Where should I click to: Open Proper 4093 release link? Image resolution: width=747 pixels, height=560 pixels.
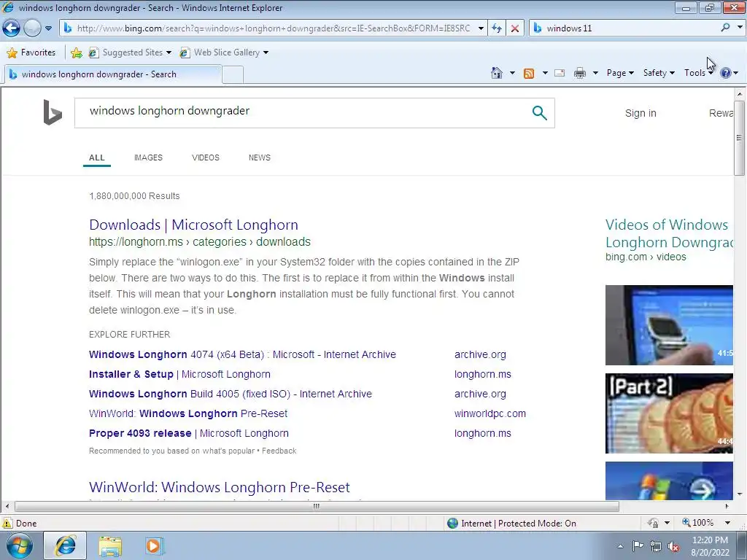189,433
